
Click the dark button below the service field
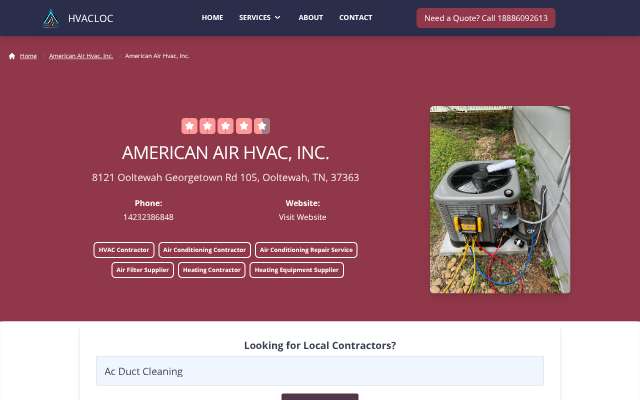(x=320, y=397)
